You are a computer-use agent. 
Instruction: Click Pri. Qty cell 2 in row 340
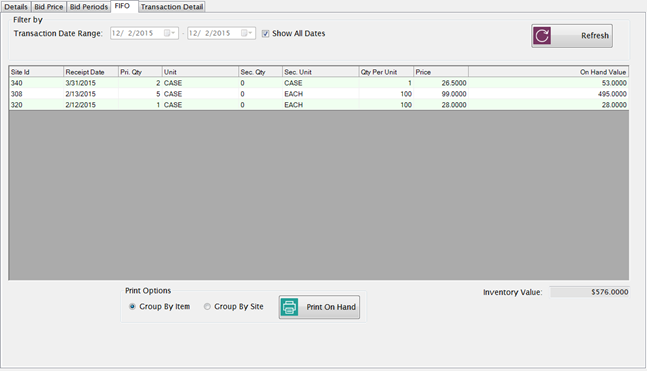140,83
